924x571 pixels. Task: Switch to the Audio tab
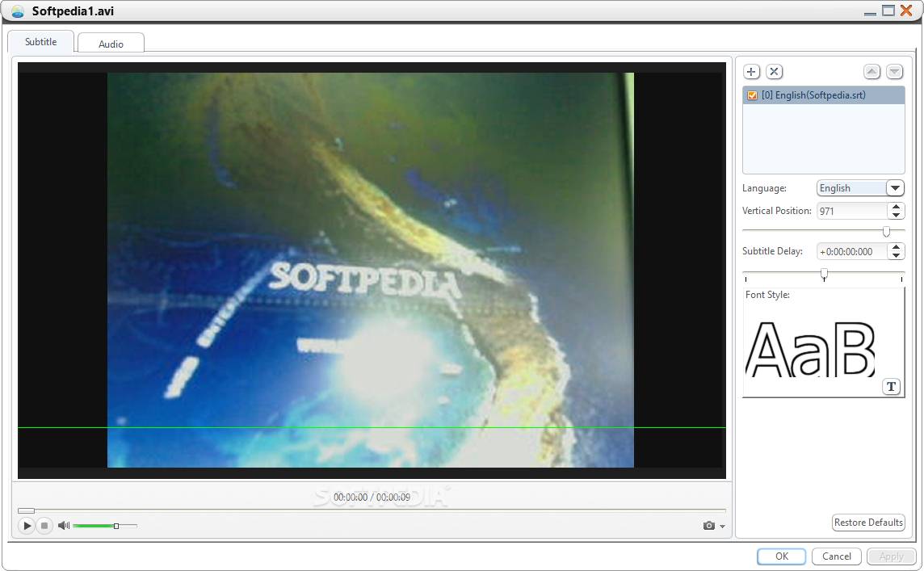[x=111, y=44]
